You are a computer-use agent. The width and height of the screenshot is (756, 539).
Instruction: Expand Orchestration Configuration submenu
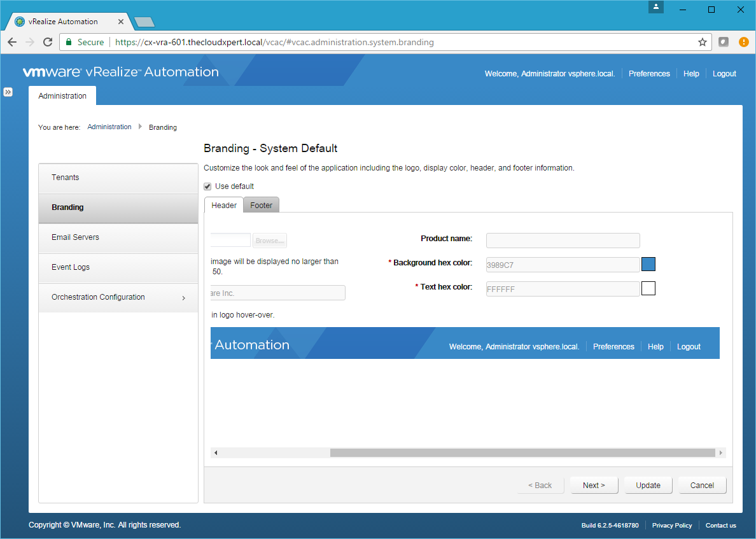[183, 298]
